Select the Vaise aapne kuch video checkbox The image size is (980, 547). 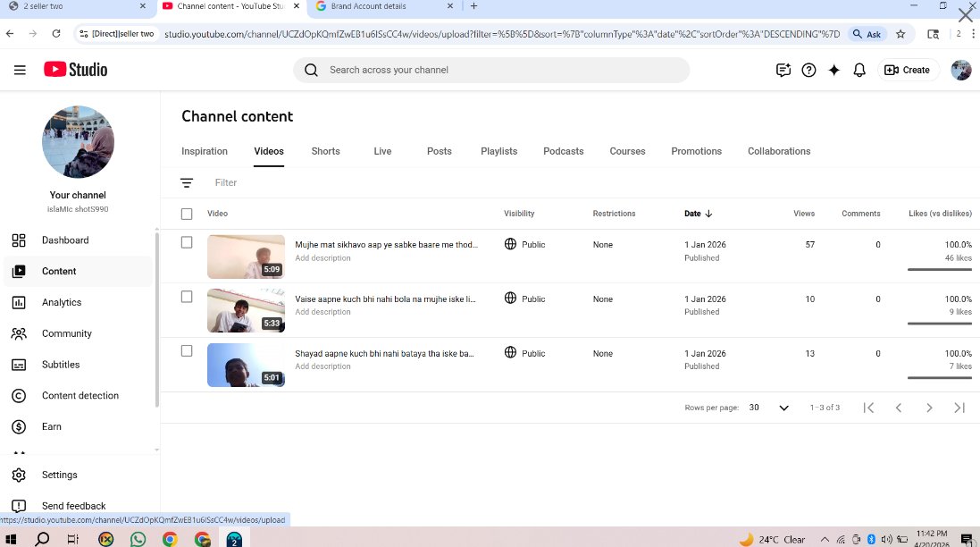(x=186, y=297)
